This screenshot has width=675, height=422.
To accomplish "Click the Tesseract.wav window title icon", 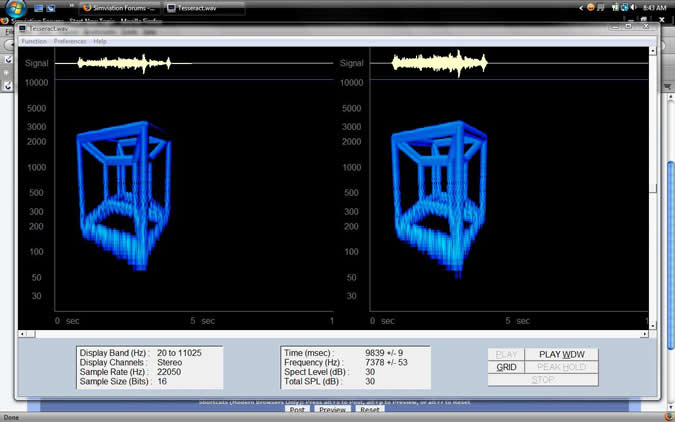I will (24, 29).
